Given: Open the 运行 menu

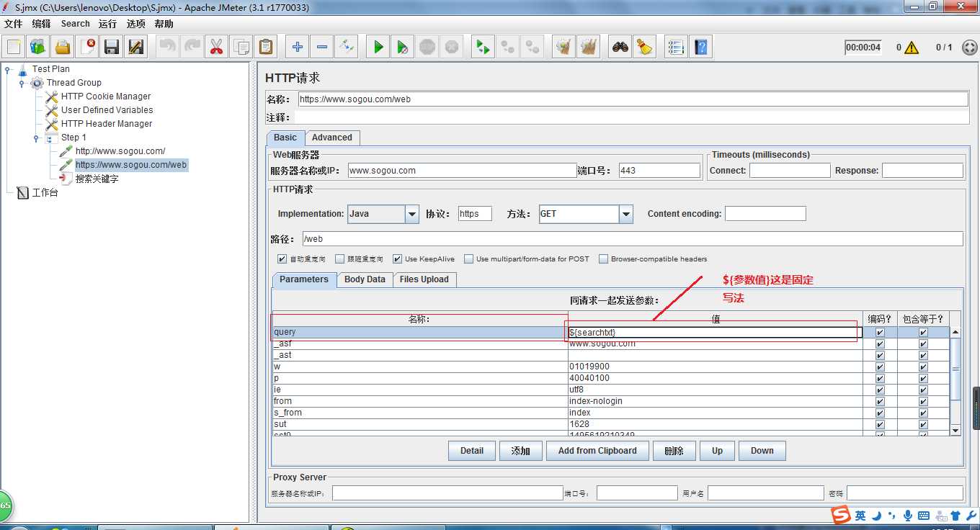Looking at the screenshot, I should pos(108,24).
